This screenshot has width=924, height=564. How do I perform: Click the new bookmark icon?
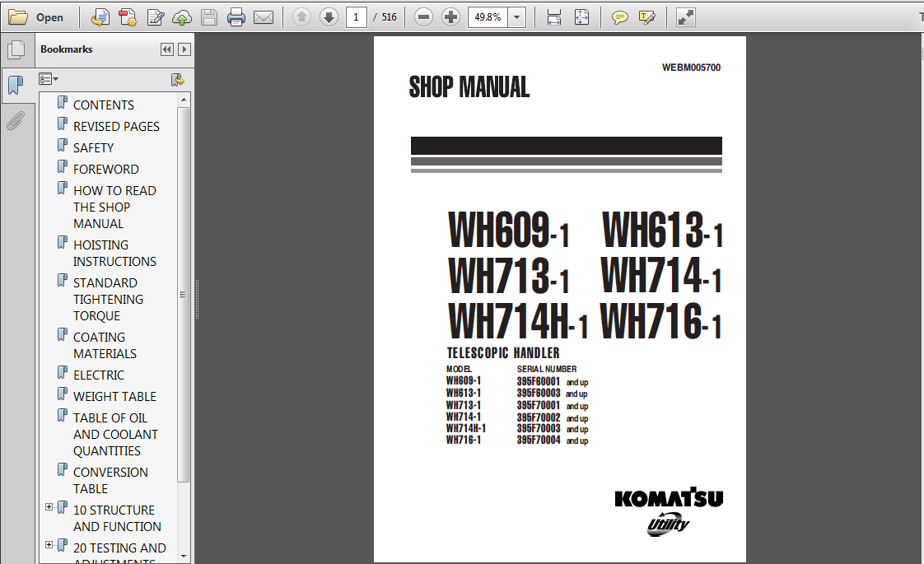pos(177,80)
